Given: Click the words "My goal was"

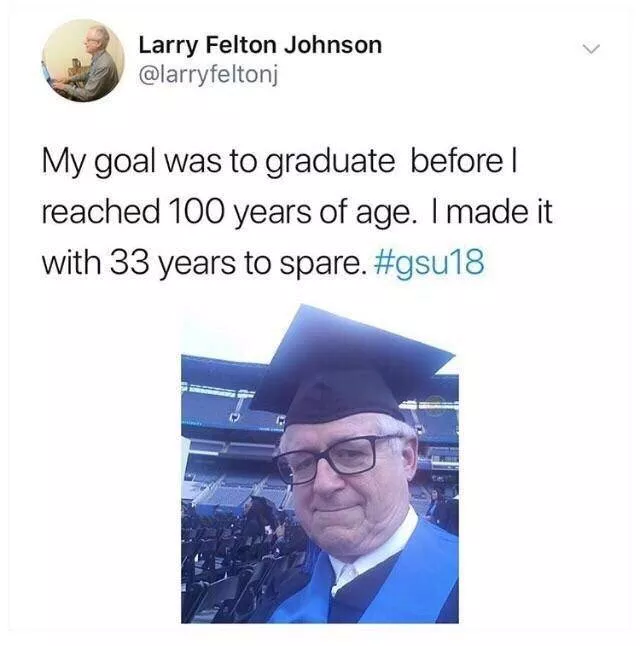Looking at the screenshot, I should point(131,162).
